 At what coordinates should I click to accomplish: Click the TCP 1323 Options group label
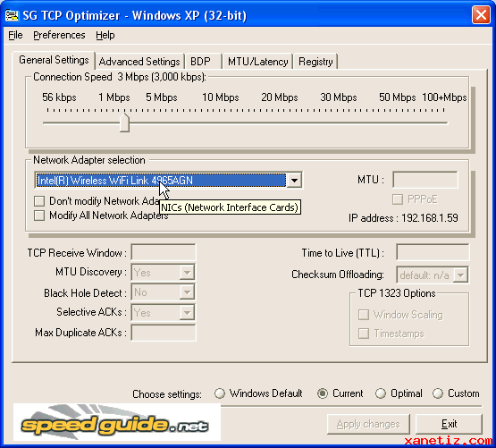[x=397, y=293]
